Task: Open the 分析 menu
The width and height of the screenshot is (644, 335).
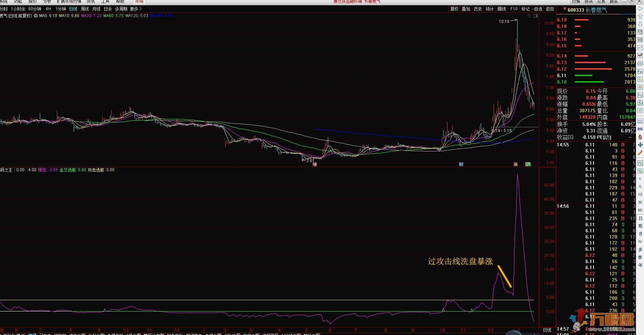Action: tap(47, 2)
